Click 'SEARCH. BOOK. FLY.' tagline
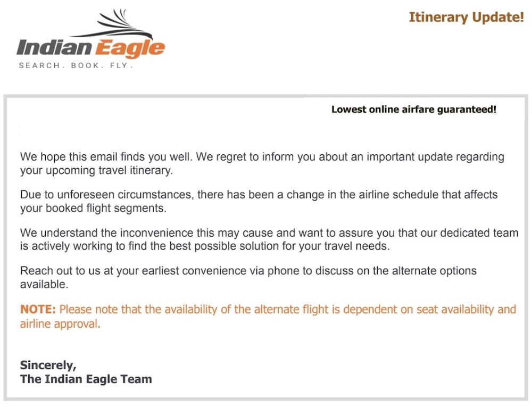The width and height of the screenshot is (532, 407). click(x=76, y=65)
